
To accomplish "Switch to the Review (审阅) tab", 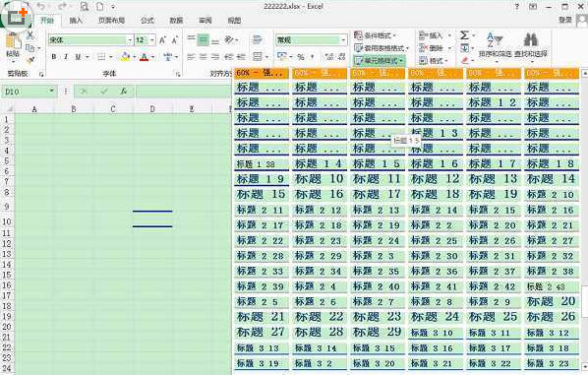I will pyautogui.click(x=206, y=21).
